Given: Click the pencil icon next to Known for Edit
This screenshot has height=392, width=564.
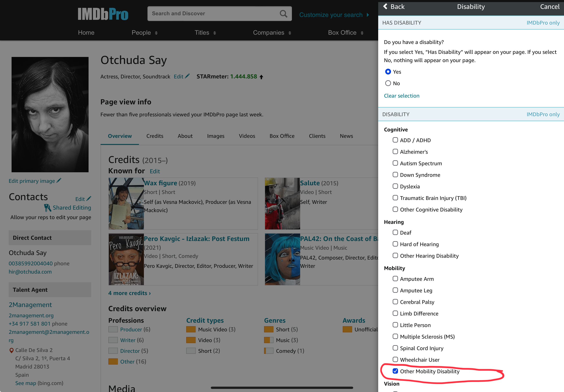Looking at the screenshot, I should (x=155, y=171).
